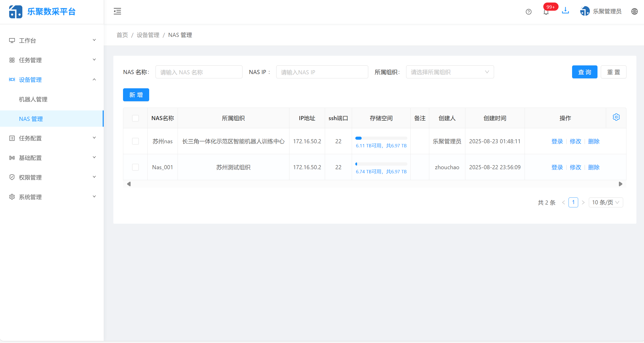Click the download icon in the header
The image size is (644, 343).
tap(565, 11)
